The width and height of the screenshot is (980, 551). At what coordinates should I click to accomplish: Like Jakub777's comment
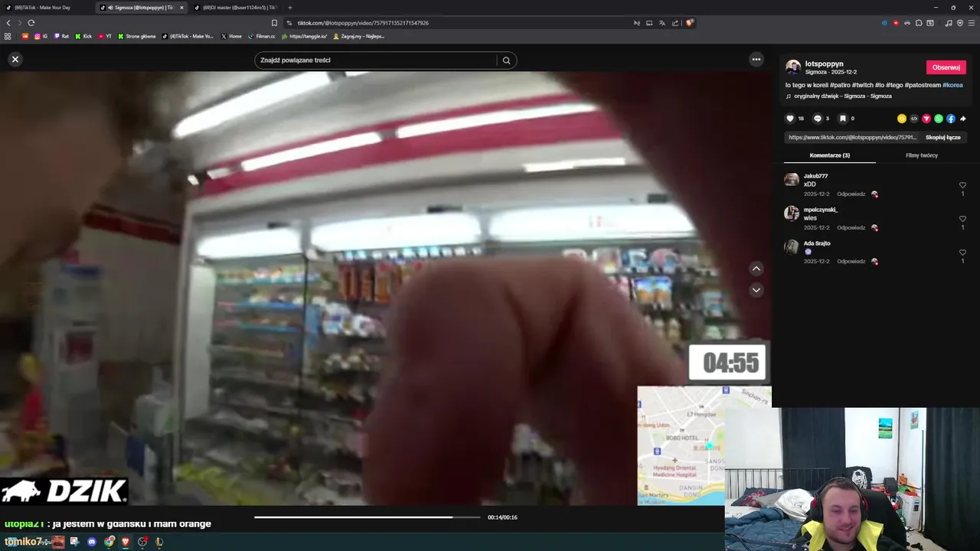(962, 185)
